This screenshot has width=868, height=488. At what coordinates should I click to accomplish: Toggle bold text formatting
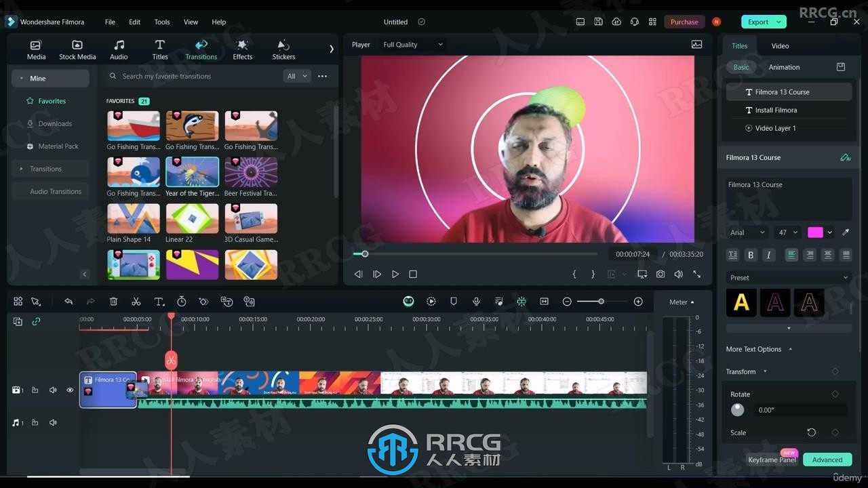751,255
